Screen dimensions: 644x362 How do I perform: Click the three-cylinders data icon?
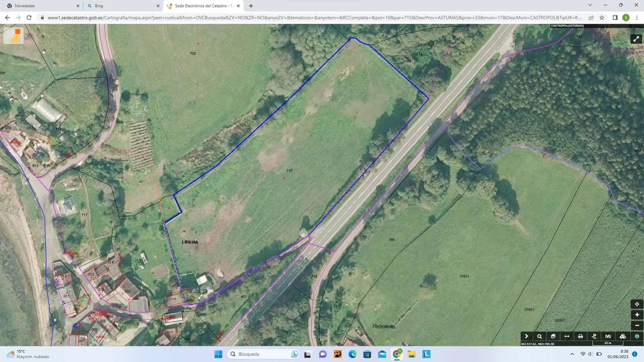click(623, 336)
